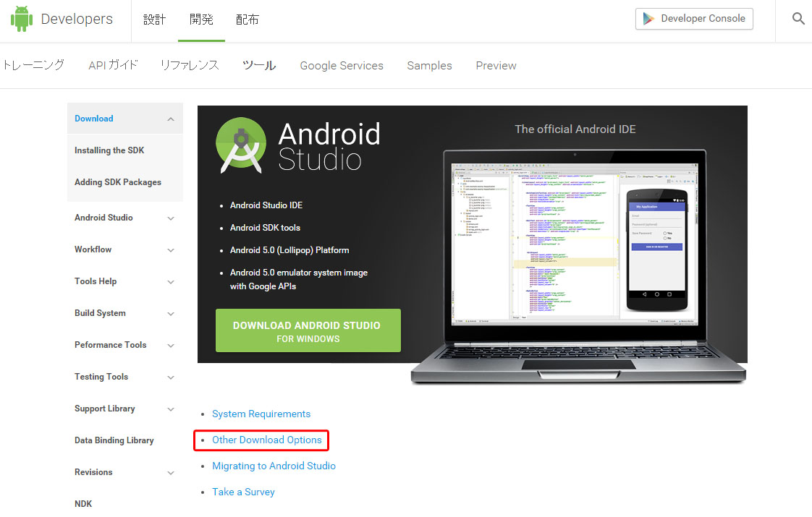
Task: Open Revisions in the sidebar
Action: point(93,472)
